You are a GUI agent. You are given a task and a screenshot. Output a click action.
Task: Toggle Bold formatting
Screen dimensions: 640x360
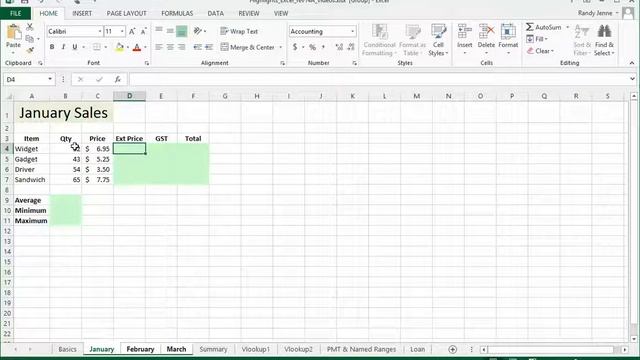pyautogui.click(x=52, y=47)
